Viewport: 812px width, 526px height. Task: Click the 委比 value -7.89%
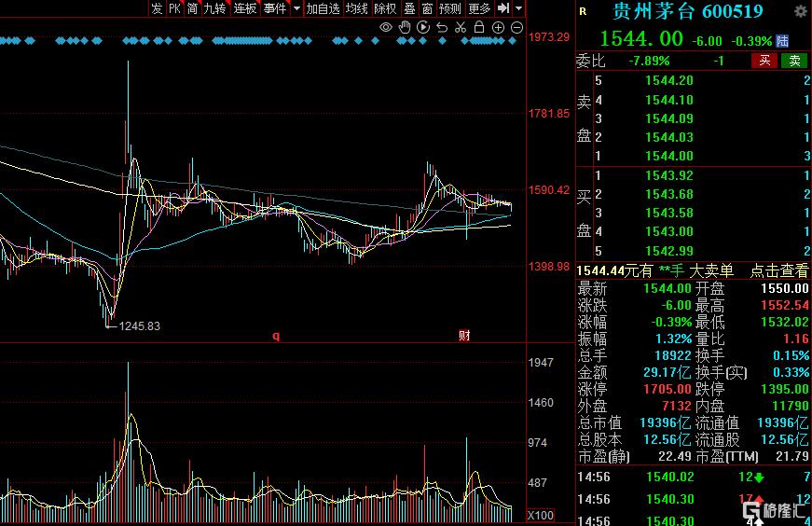[x=649, y=61]
